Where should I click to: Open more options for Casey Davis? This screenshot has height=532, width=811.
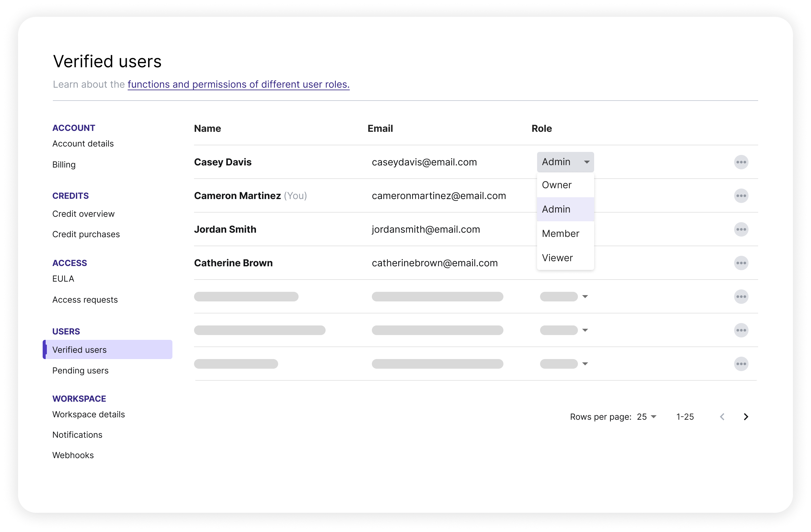tap(741, 162)
